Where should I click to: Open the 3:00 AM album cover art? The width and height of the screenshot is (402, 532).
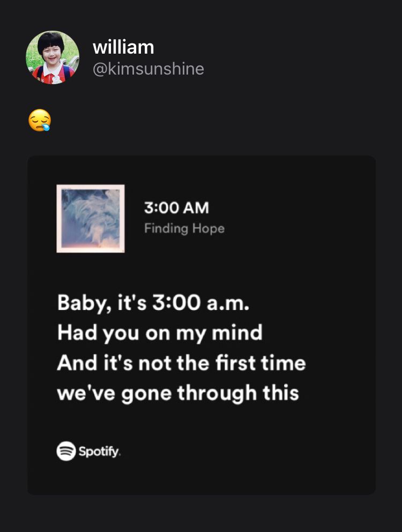pyautogui.click(x=91, y=218)
